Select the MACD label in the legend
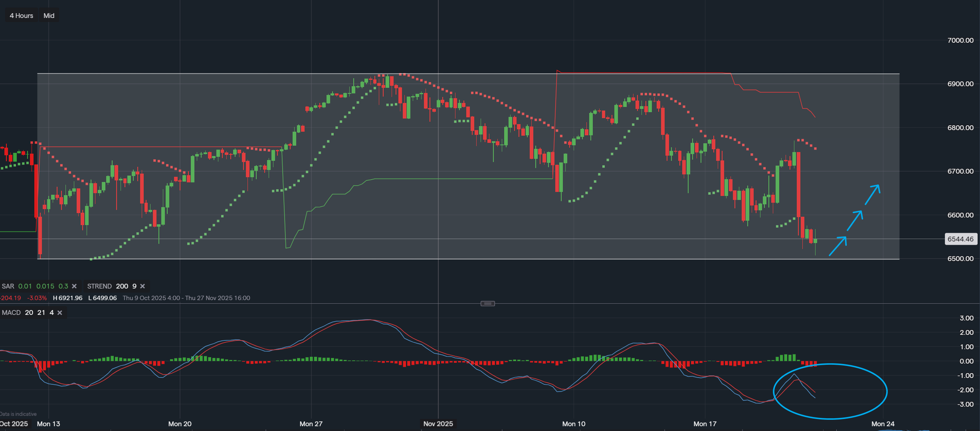980x431 pixels. point(11,313)
